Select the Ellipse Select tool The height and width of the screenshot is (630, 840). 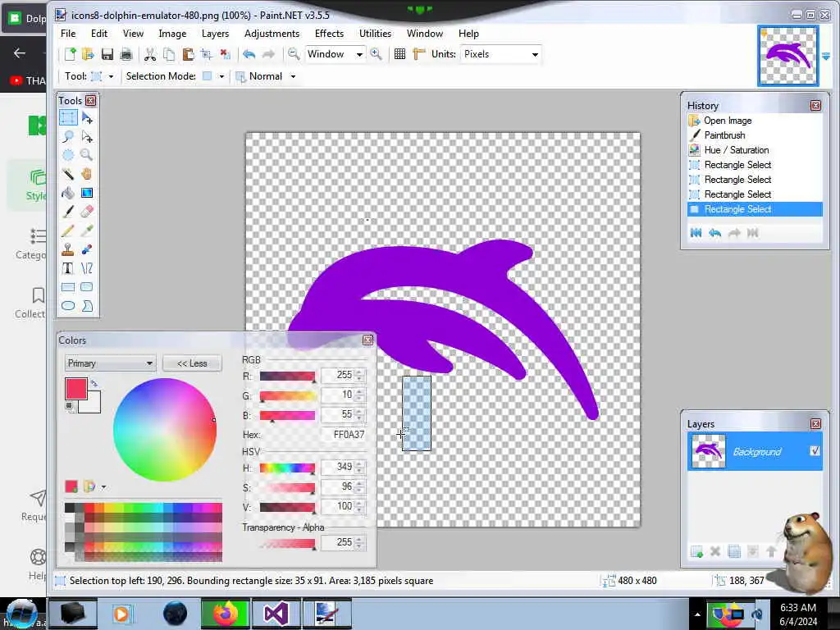click(x=68, y=155)
